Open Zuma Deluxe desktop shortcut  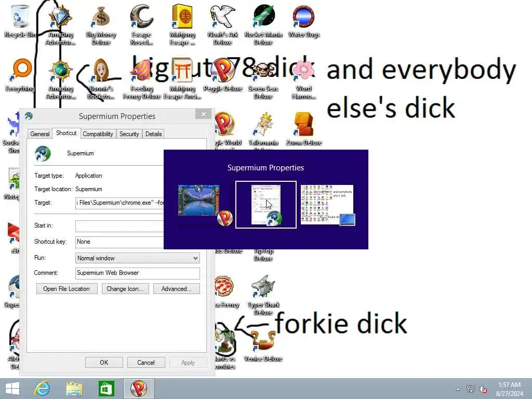[x=303, y=129]
